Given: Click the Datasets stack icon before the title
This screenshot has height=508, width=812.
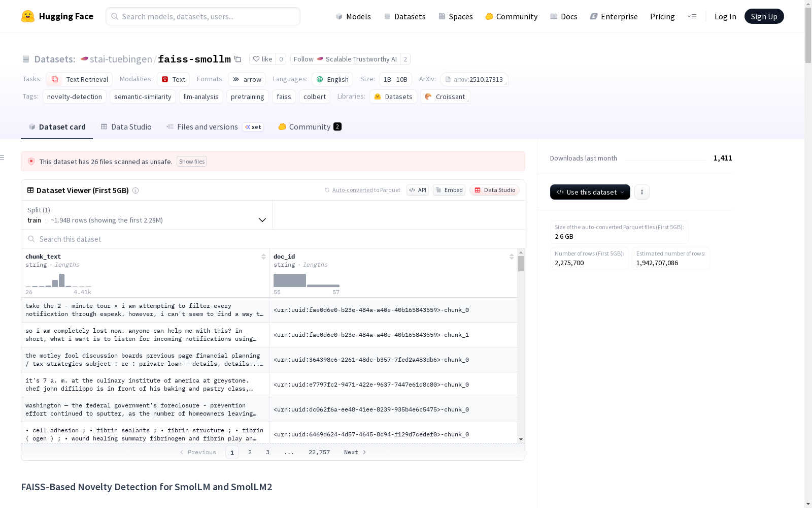Looking at the screenshot, I should (x=26, y=59).
